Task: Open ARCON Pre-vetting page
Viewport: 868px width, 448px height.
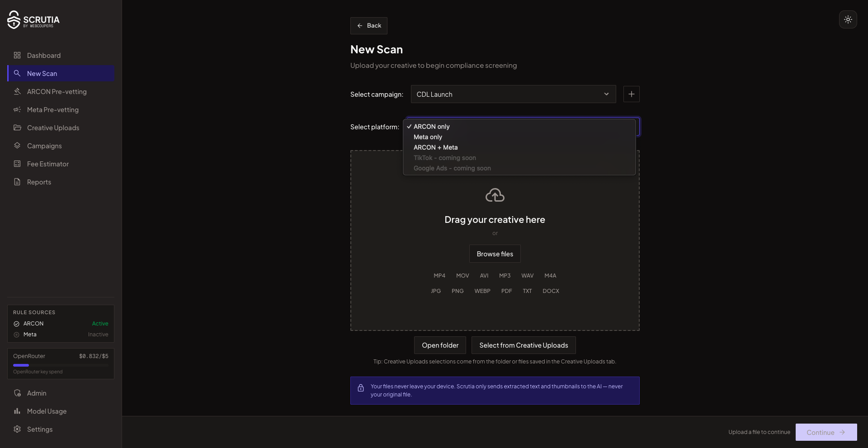Action: tap(61, 91)
